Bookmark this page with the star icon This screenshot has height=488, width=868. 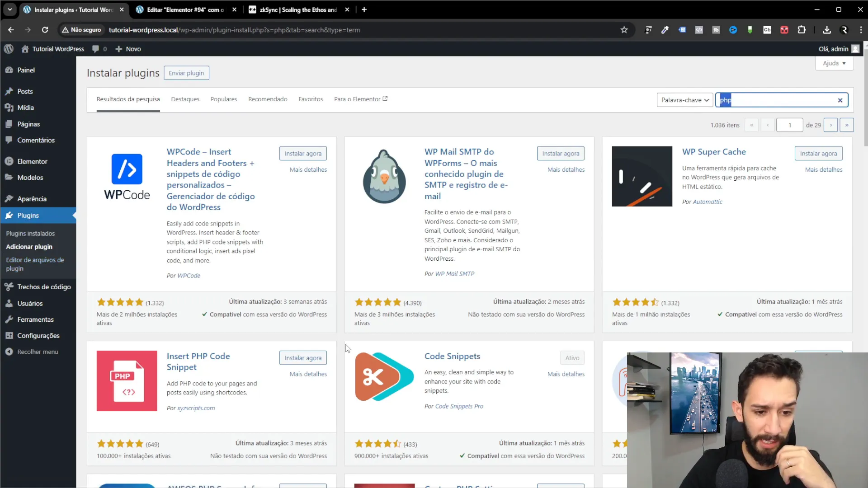tap(624, 30)
